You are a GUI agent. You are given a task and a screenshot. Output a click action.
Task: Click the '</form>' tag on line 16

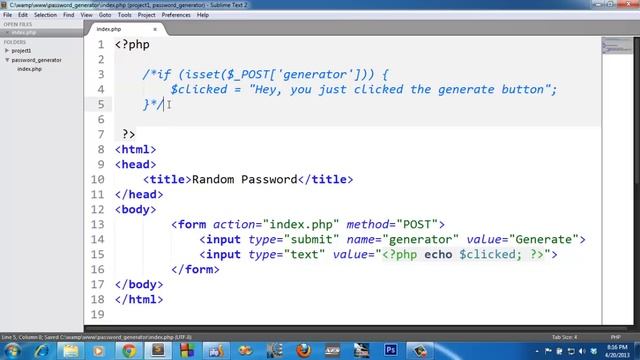(195, 269)
